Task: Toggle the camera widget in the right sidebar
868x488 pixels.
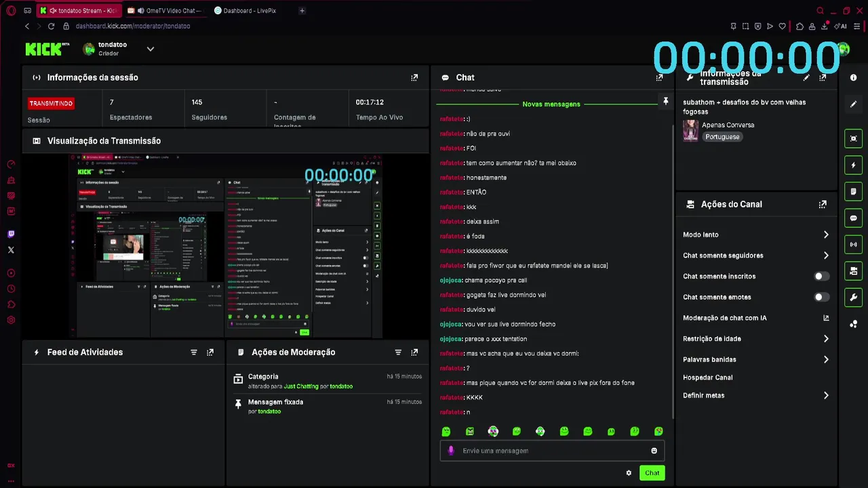Action: pyautogui.click(x=853, y=271)
